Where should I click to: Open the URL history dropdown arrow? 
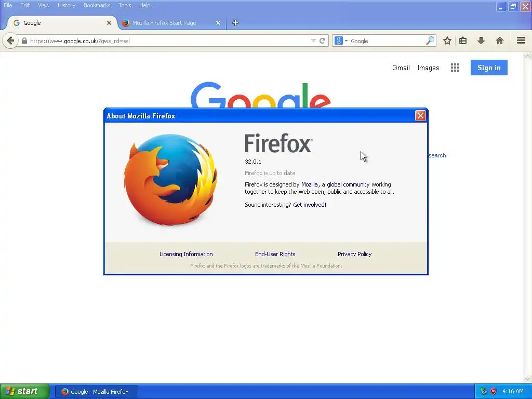tap(313, 41)
